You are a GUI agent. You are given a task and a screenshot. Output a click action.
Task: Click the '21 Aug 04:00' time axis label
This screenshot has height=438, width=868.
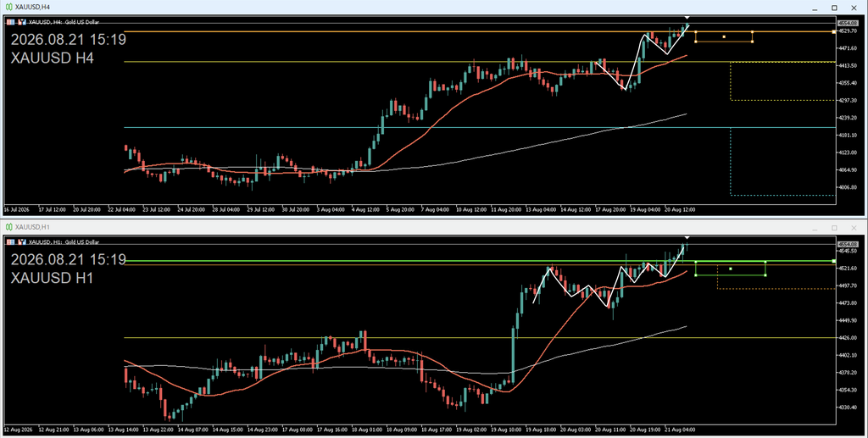(681, 430)
